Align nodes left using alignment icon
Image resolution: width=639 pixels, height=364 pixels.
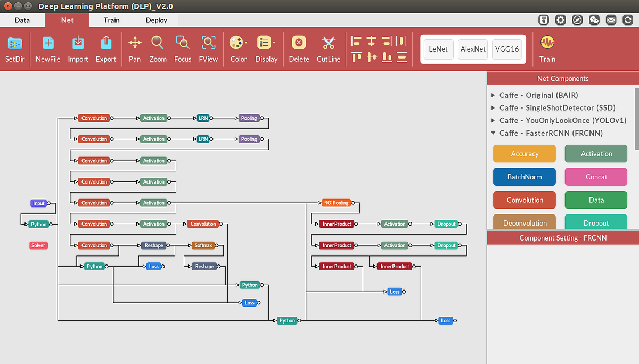[356, 41]
